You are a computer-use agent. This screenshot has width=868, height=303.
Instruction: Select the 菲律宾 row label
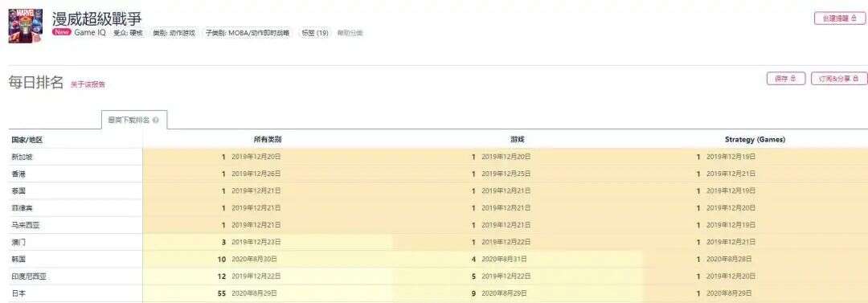pyautogui.click(x=23, y=207)
